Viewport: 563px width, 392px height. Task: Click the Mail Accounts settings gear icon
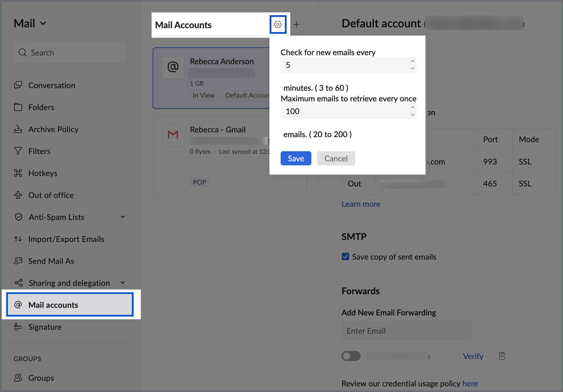coord(278,24)
